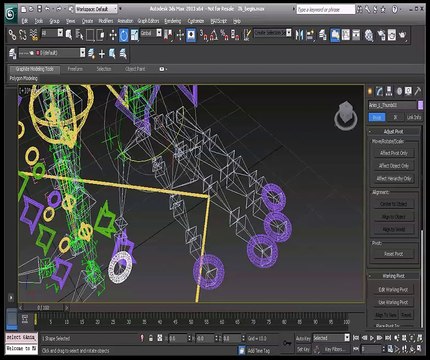Open the Material Editor icon
The height and width of the screenshot is (360, 430).
(x=369, y=35)
